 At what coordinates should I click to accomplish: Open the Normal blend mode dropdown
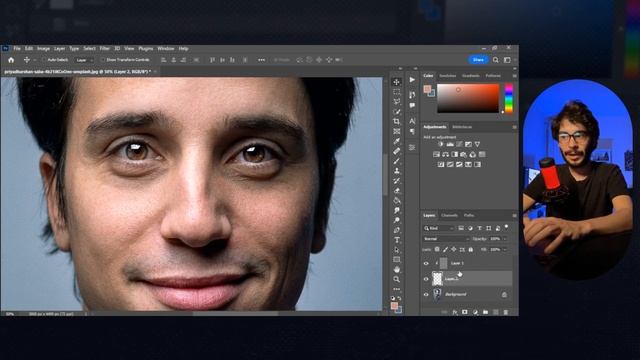pos(446,239)
